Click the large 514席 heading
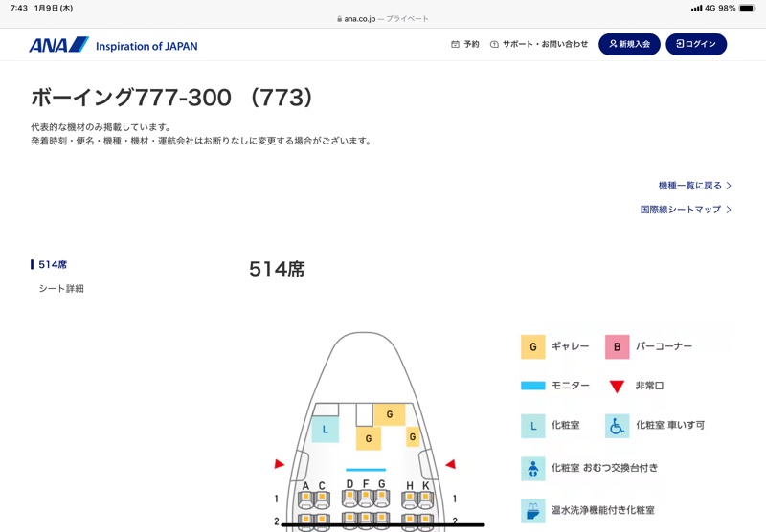The height and width of the screenshot is (532, 766). pos(277,269)
